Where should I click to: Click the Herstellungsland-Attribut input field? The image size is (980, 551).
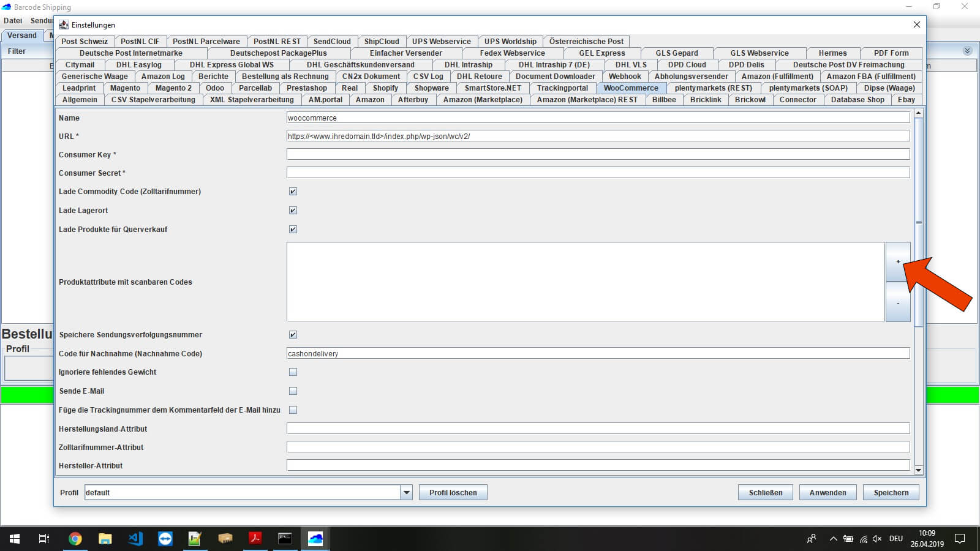(598, 429)
